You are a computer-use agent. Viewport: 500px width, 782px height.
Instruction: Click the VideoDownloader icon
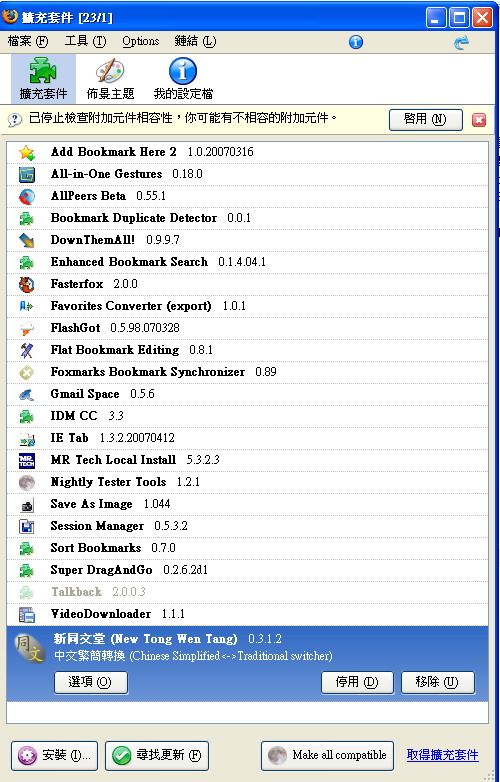pos(27,614)
